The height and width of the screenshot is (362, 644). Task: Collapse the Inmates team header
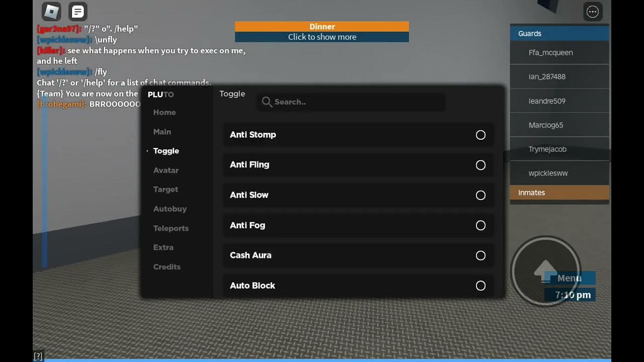click(559, 193)
